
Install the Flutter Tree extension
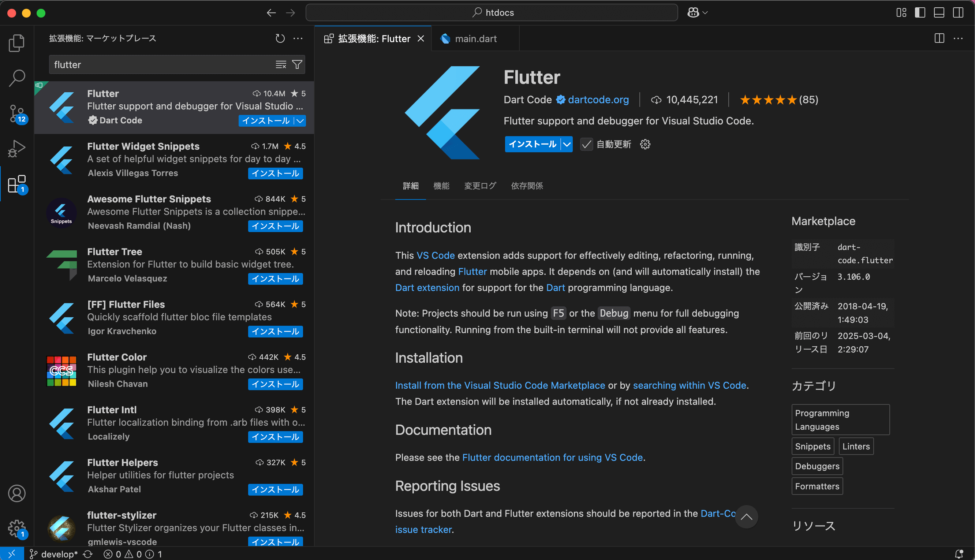pyautogui.click(x=275, y=279)
